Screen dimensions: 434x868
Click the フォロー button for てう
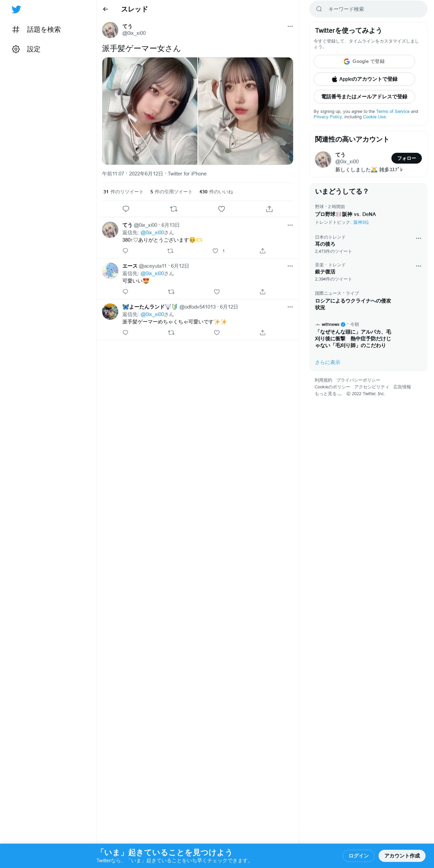407,158
